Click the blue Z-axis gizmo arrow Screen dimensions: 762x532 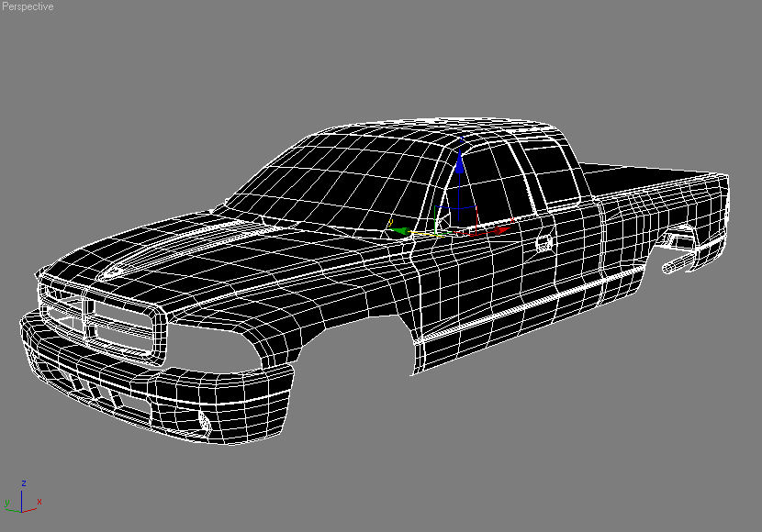coord(461,167)
